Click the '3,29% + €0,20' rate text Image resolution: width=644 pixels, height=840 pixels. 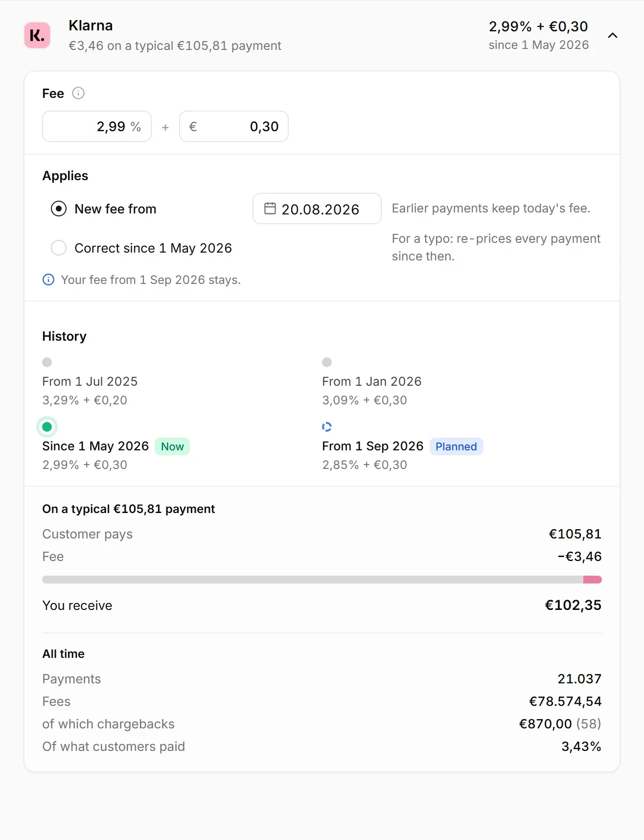(x=85, y=400)
